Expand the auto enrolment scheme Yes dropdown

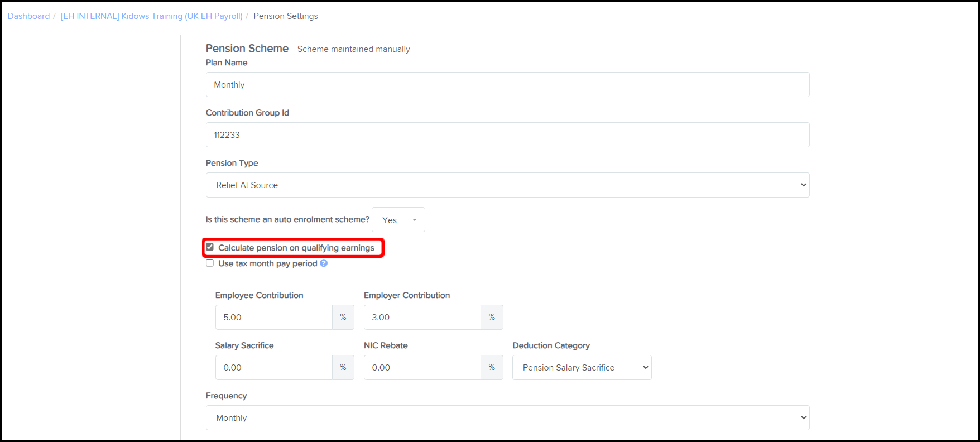398,220
